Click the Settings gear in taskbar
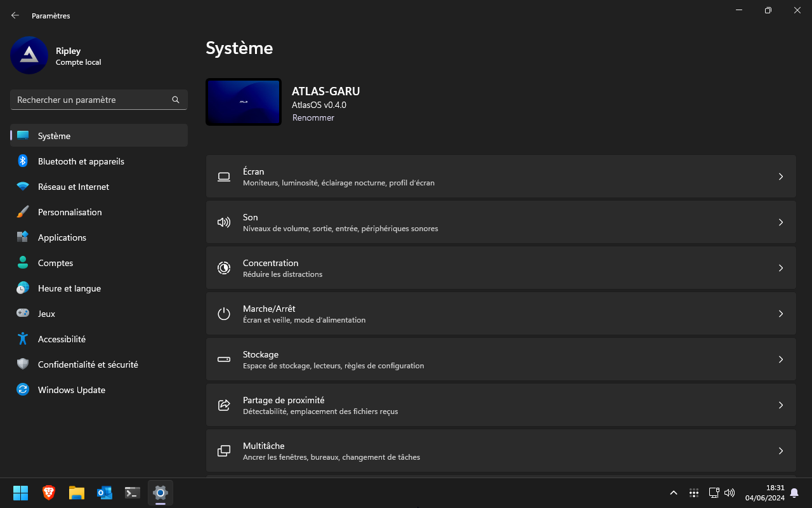This screenshot has width=812, height=508. click(x=160, y=493)
